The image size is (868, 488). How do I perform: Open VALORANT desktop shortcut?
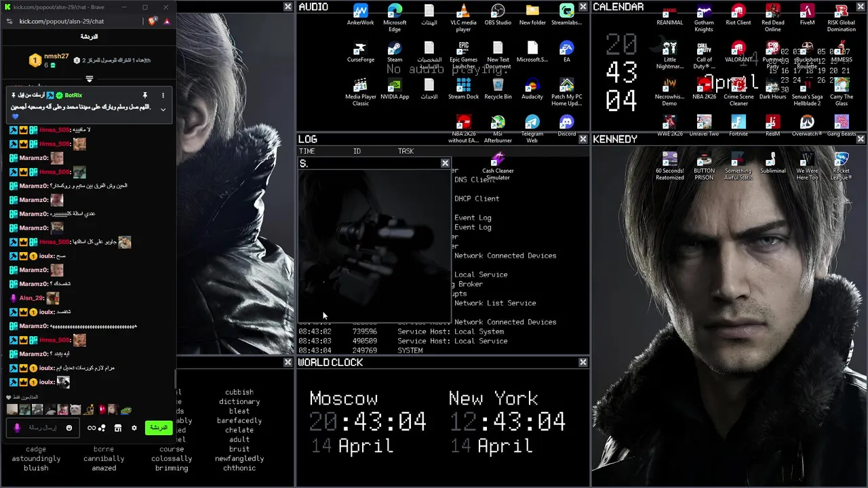tap(738, 52)
